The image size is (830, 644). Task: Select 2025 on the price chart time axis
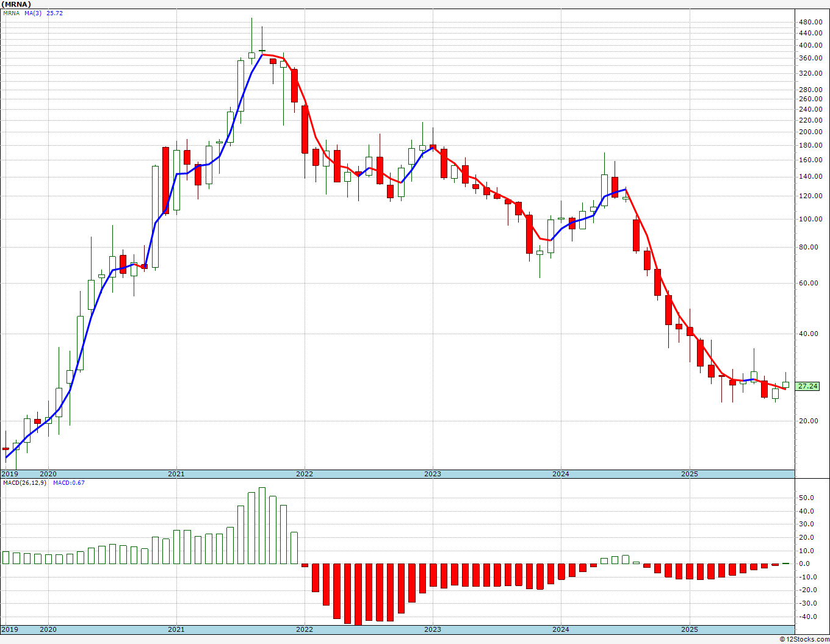(x=689, y=474)
